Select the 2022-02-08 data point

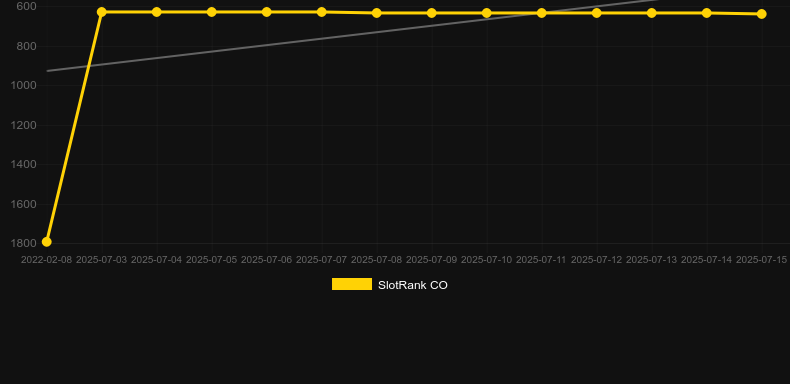[47, 242]
